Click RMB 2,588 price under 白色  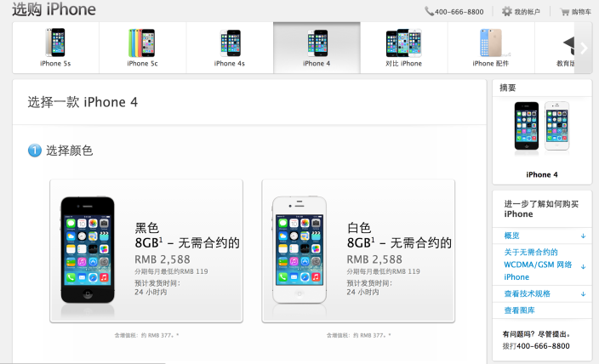pyautogui.click(x=374, y=259)
